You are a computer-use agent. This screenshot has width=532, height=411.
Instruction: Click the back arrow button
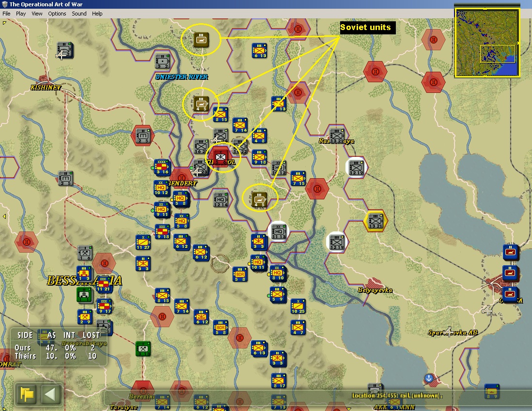pyautogui.click(x=50, y=395)
